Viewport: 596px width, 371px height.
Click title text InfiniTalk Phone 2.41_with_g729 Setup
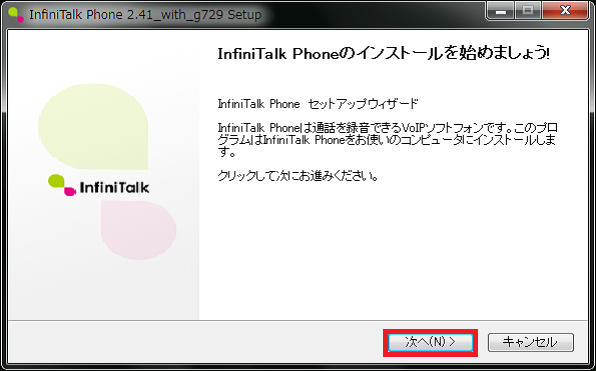tap(145, 15)
